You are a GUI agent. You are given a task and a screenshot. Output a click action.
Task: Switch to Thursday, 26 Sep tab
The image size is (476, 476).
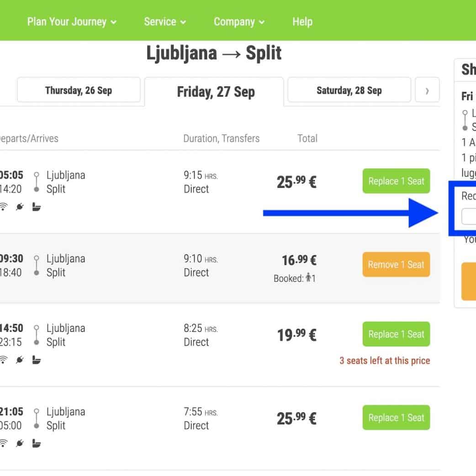[79, 90]
